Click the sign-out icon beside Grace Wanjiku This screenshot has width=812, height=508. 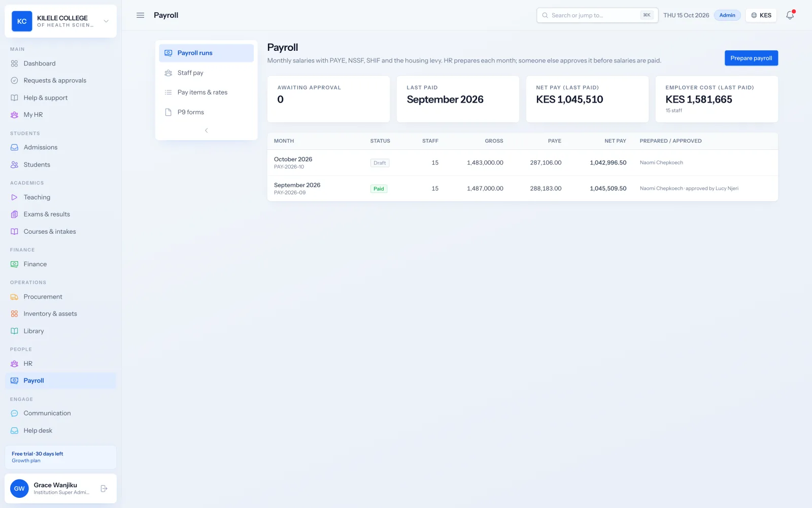[x=104, y=489]
